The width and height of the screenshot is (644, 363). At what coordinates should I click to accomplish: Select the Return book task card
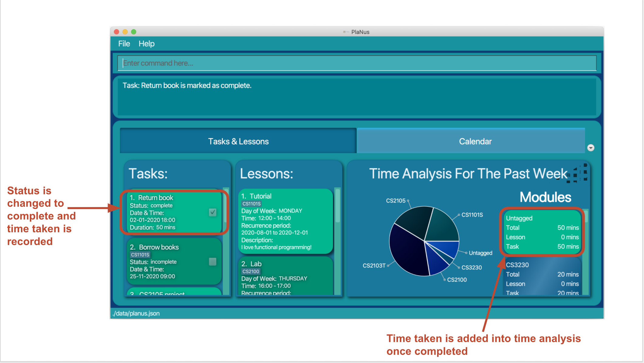pos(174,212)
